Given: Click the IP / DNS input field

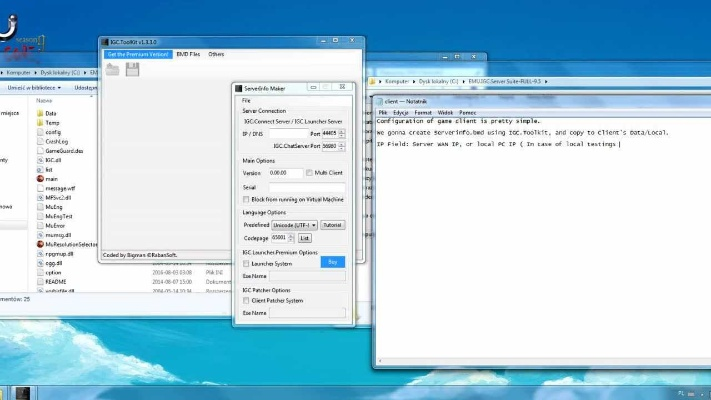Looking at the screenshot, I should [x=289, y=133].
